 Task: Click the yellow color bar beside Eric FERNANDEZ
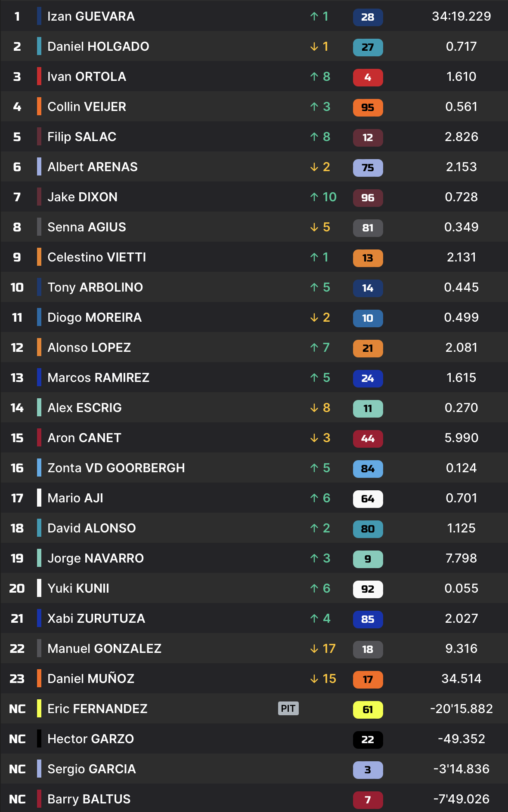[39, 708]
